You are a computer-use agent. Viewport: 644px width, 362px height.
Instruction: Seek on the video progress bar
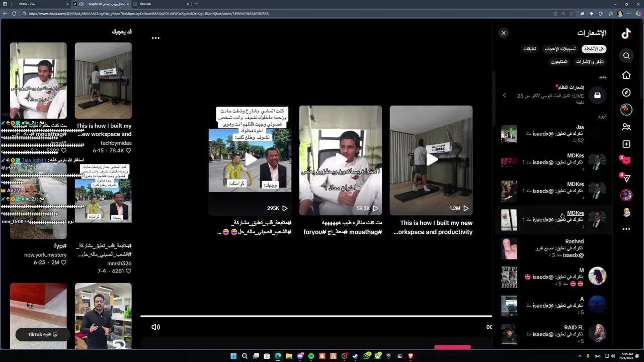pyautogui.click(x=316, y=316)
